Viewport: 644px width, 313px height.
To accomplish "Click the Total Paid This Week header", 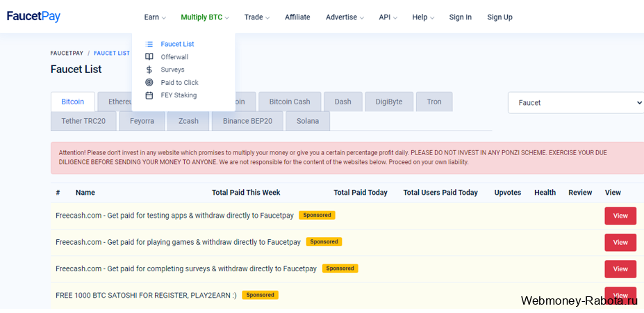I will (246, 193).
